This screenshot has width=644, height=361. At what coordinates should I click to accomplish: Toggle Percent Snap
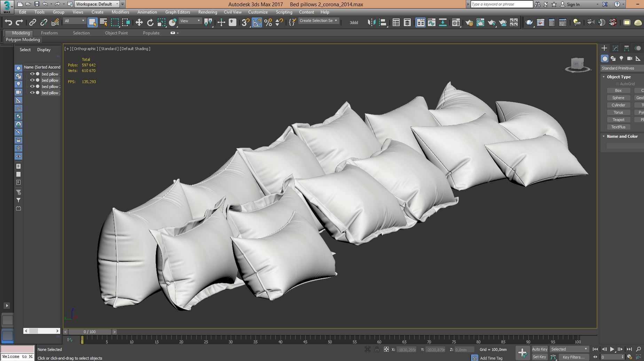tap(268, 23)
